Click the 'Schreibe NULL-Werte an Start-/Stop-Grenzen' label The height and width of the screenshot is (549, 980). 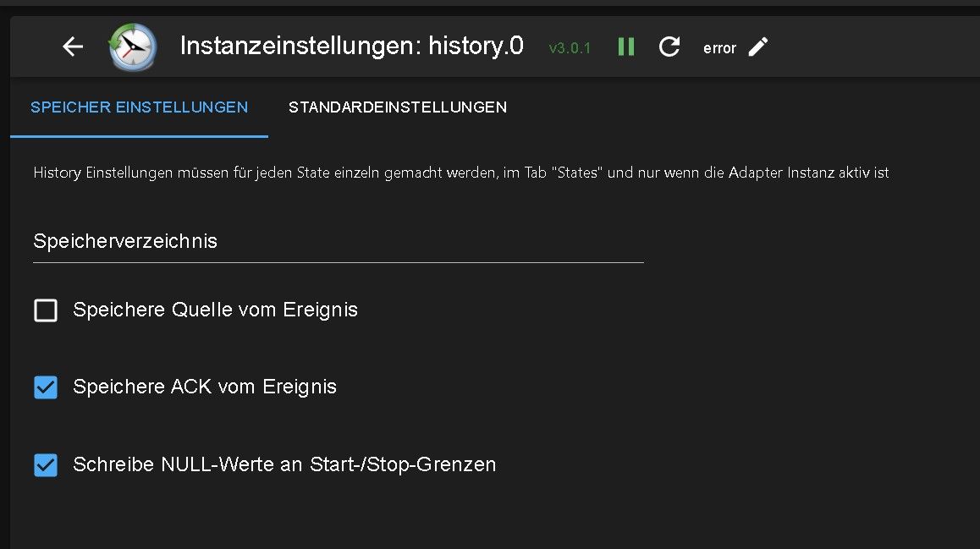click(x=284, y=464)
